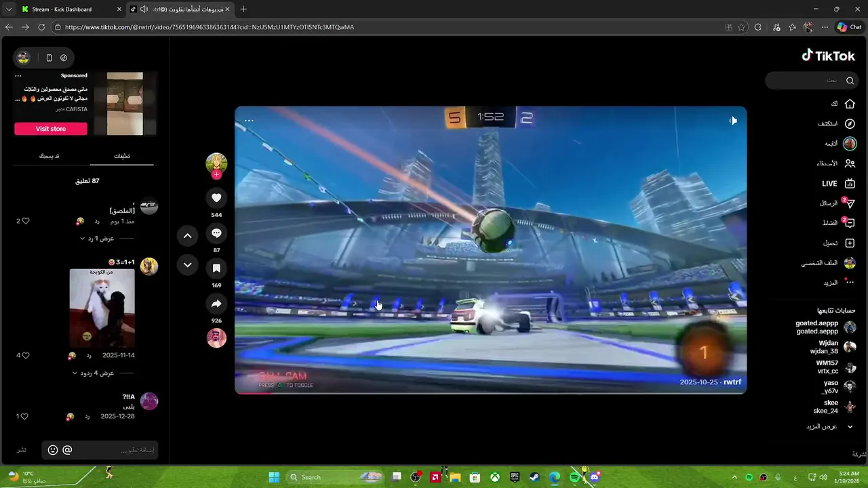This screenshot has width=868, height=488.
Task: Open the Windows Start menu
Action: pos(274,477)
